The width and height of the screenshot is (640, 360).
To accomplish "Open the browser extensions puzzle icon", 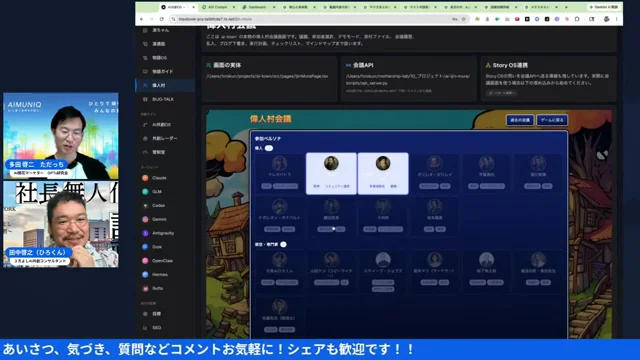I will (577, 19).
